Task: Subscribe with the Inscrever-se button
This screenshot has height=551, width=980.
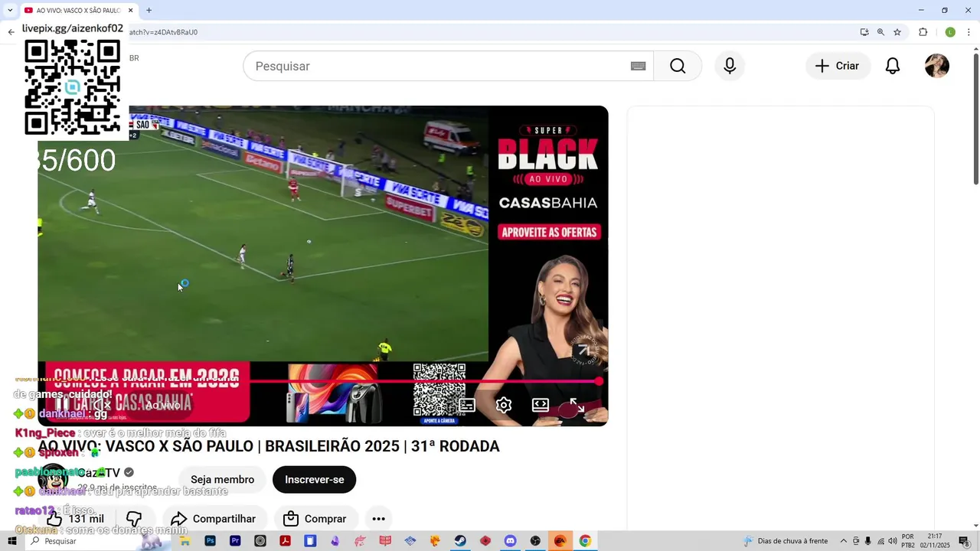Action: (x=315, y=480)
